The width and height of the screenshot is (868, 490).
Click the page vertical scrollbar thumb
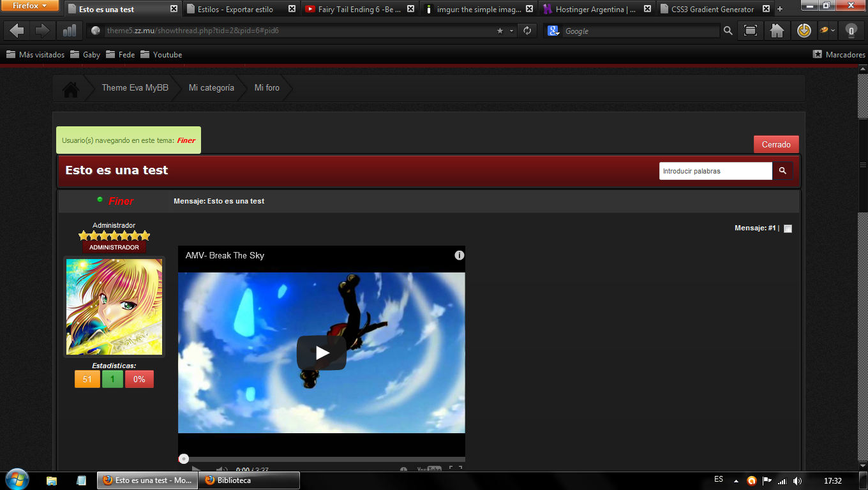click(863, 165)
